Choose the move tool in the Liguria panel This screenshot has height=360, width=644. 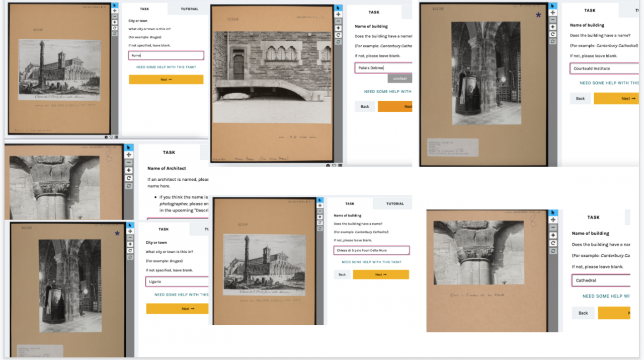(x=130, y=231)
